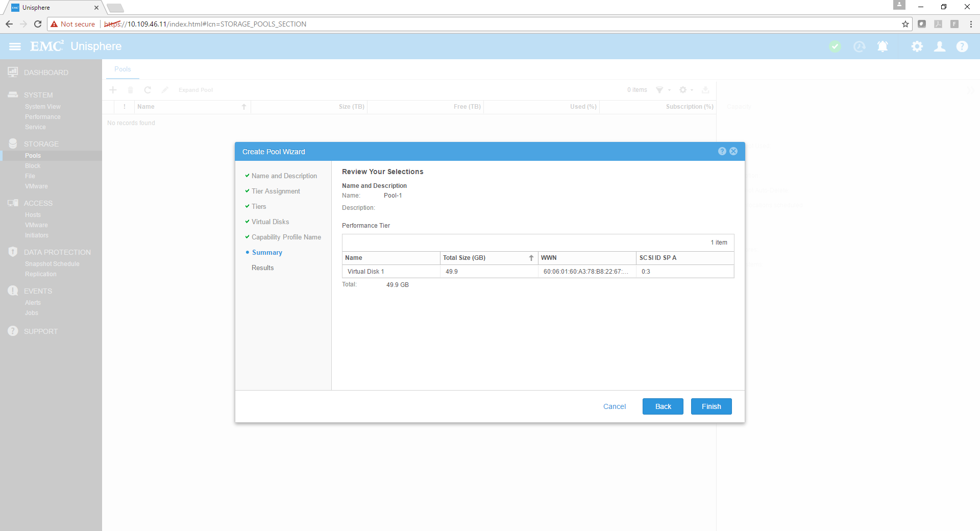Open the settings gear in header
Screen dimensions: 980x531
click(917, 46)
